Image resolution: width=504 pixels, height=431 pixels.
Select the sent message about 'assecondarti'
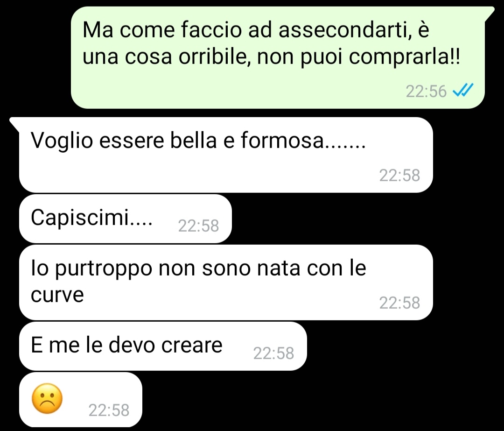[x=278, y=57]
